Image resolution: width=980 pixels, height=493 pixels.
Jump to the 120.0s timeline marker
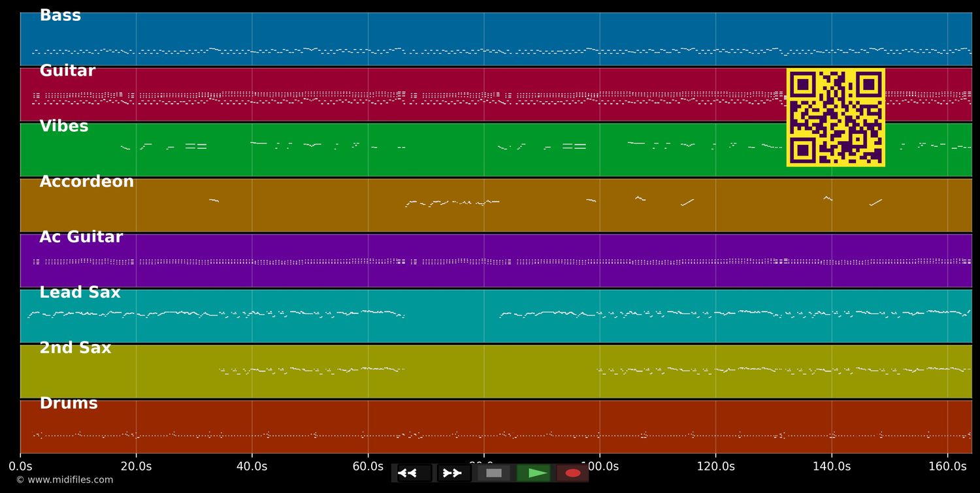coord(715,466)
